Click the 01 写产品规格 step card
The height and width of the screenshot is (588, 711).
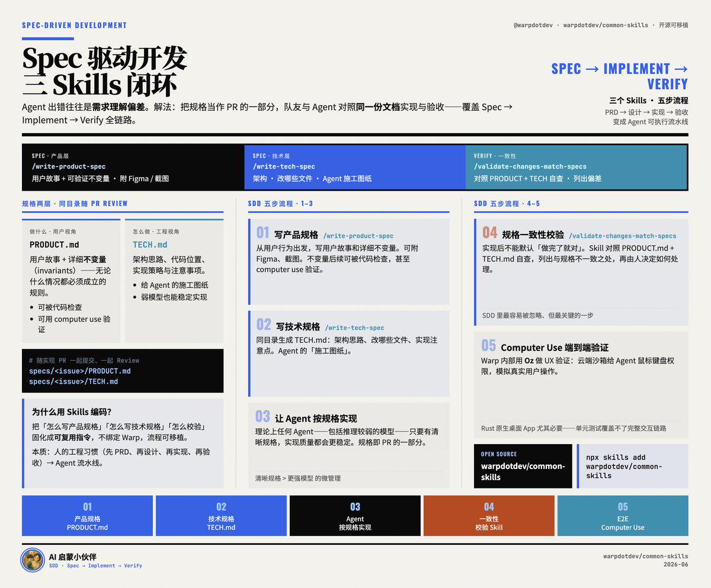tap(349, 262)
